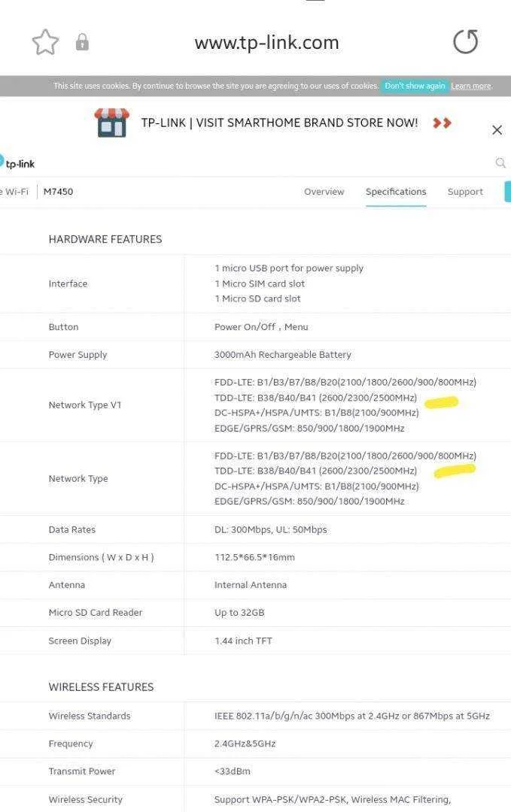The image size is (511, 812).
Task: Select TDD-LTE line in Network Type V1
Action: 315,398
